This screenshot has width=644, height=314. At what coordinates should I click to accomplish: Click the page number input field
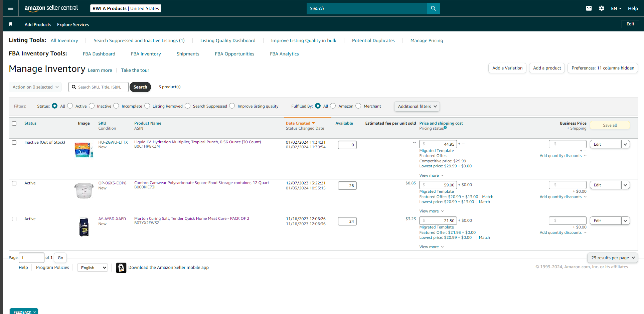tap(31, 258)
